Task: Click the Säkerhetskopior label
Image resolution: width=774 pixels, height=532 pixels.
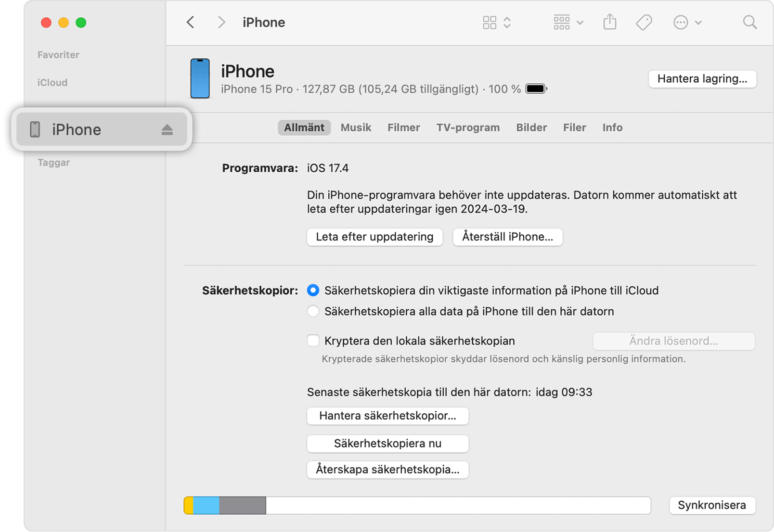Action: (250, 291)
